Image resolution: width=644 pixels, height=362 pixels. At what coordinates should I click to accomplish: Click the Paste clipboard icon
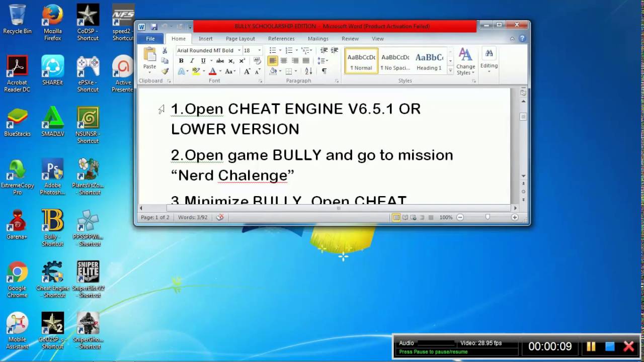[149, 55]
